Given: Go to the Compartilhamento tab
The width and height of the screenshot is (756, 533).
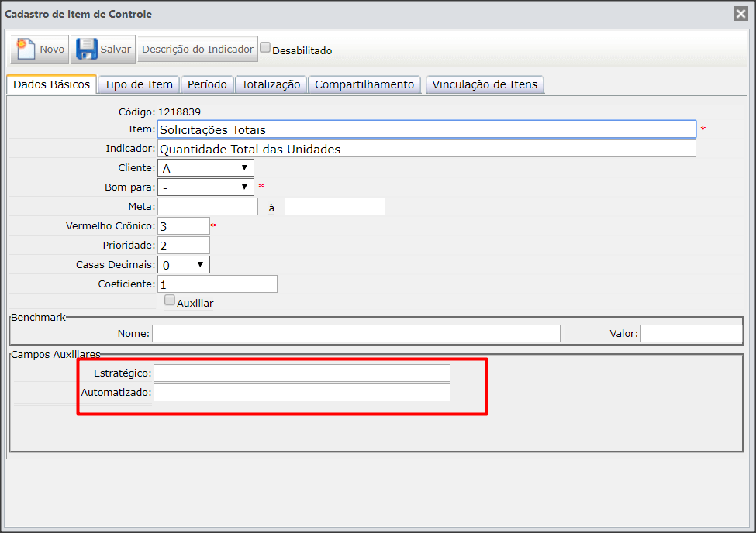Looking at the screenshot, I should coord(364,84).
